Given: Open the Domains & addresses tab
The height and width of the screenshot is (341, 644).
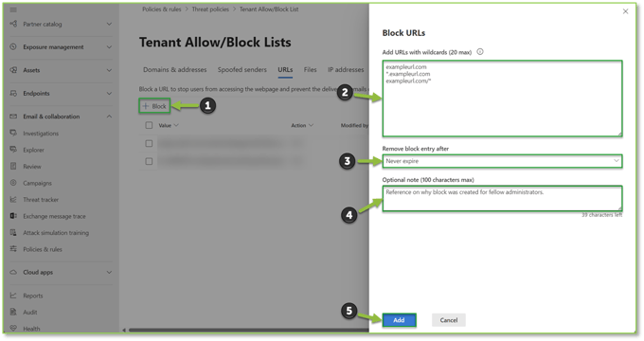Looking at the screenshot, I should point(174,70).
